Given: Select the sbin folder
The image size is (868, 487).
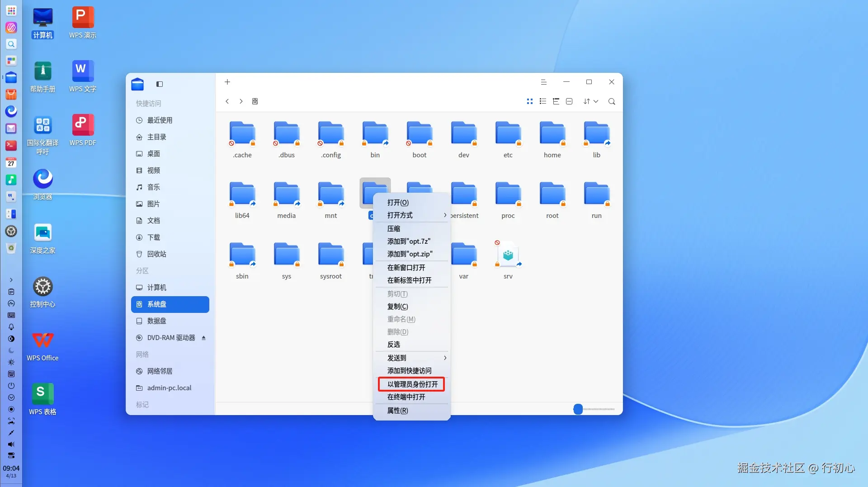Looking at the screenshot, I should 242,256.
